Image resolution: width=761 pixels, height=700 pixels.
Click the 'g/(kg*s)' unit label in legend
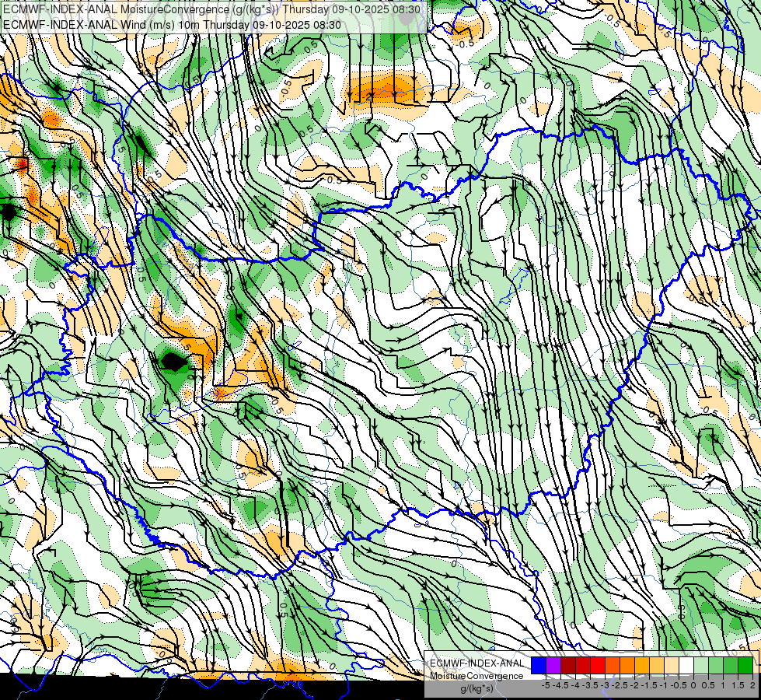[476, 689]
